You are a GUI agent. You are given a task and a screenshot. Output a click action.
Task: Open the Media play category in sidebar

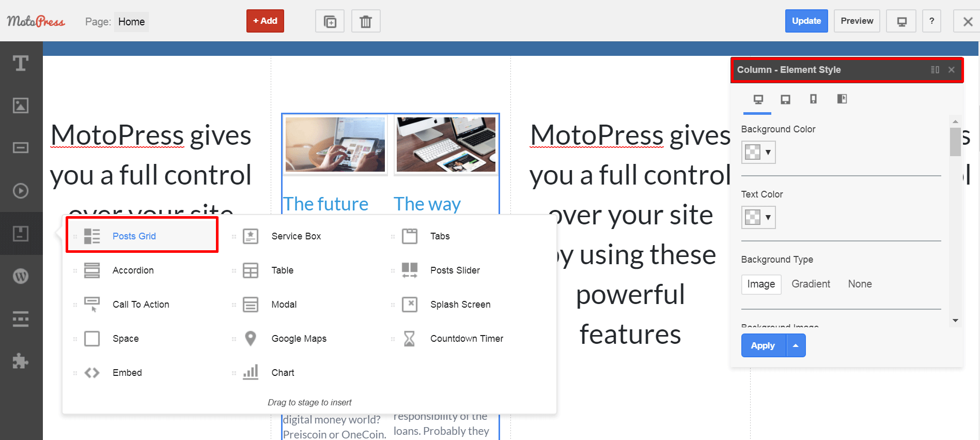(x=21, y=191)
